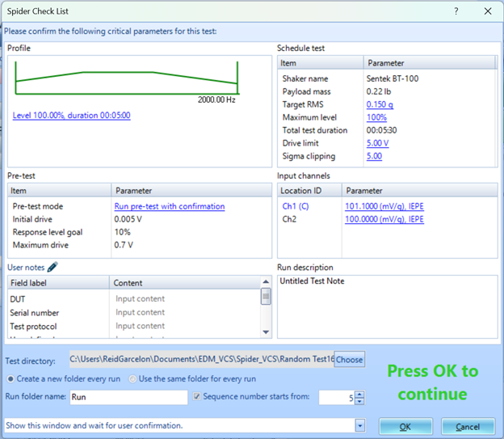Click the Cancel button

468,426
